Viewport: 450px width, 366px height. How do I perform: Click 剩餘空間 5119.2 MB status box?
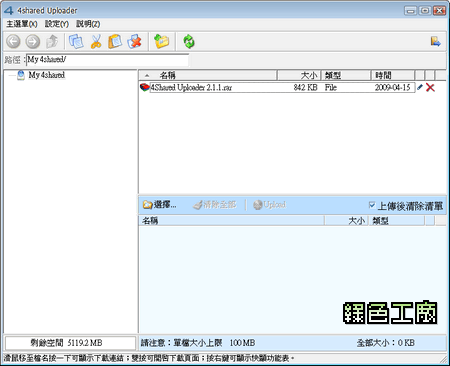point(70,343)
